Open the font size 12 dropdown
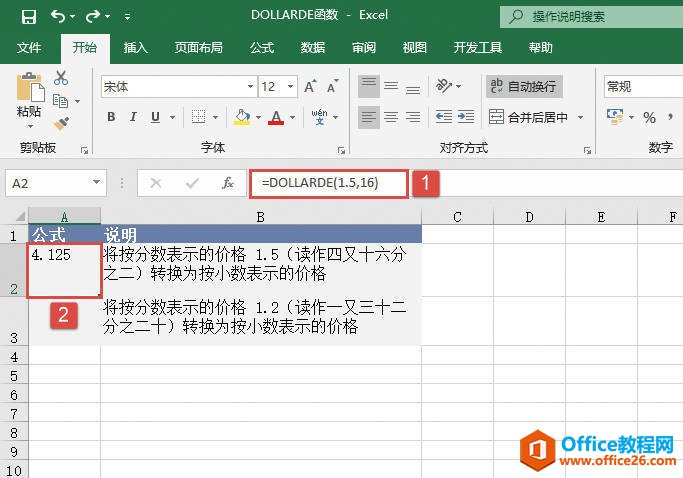Image resolution: width=683 pixels, height=478 pixels. point(290,86)
